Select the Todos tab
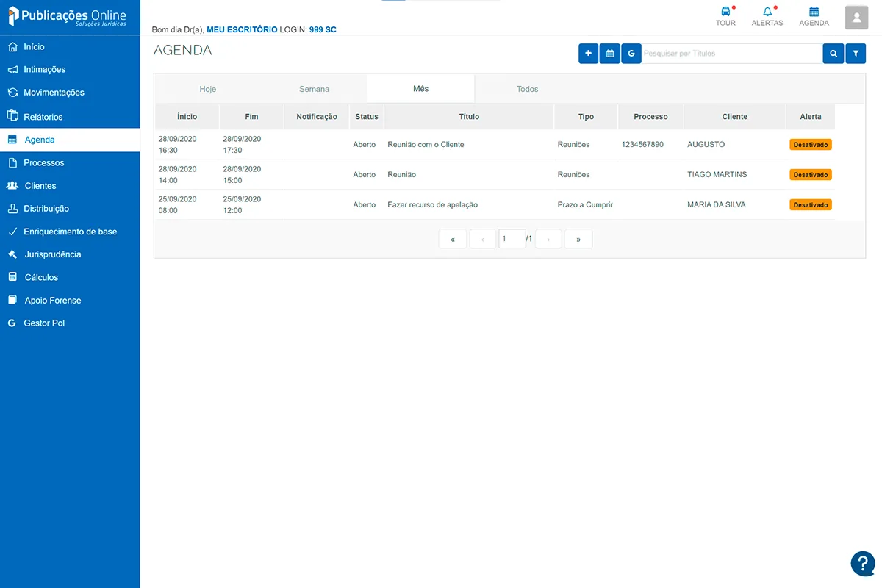882x588 pixels. click(x=527, y=89)
